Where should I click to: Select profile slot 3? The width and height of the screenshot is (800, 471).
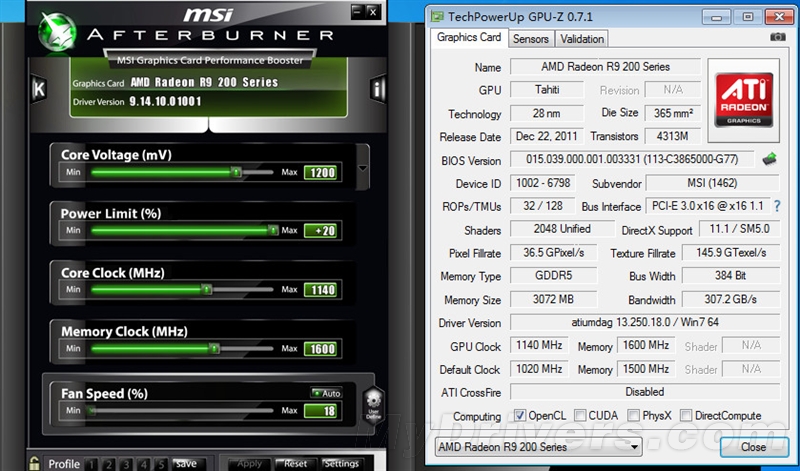tap(126, 464)
